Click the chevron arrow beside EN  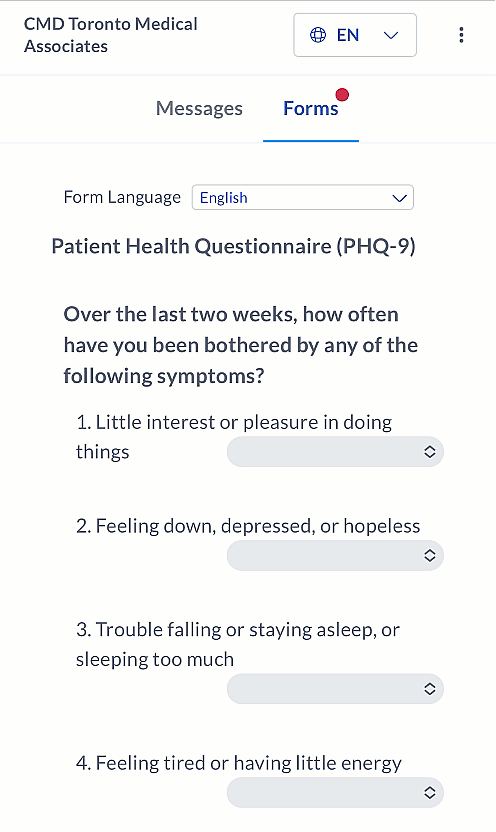click(x=391, y=36)
